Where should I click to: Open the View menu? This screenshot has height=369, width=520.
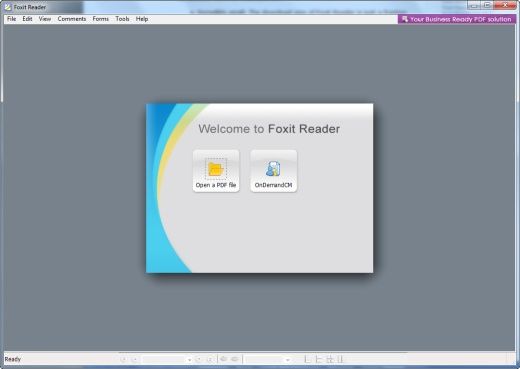click(45, 19)
